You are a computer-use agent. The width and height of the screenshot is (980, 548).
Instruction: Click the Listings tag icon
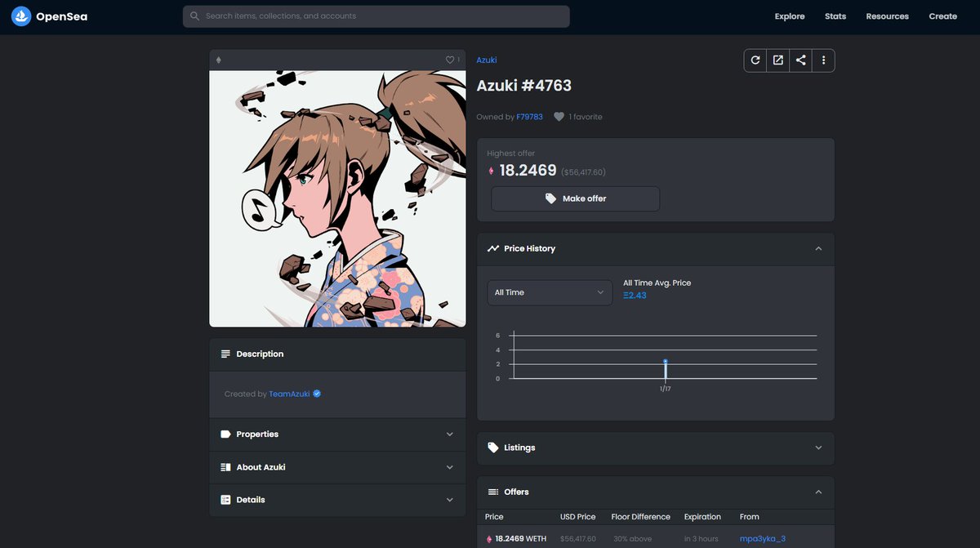pyautogui.click(x=492, y=448)
